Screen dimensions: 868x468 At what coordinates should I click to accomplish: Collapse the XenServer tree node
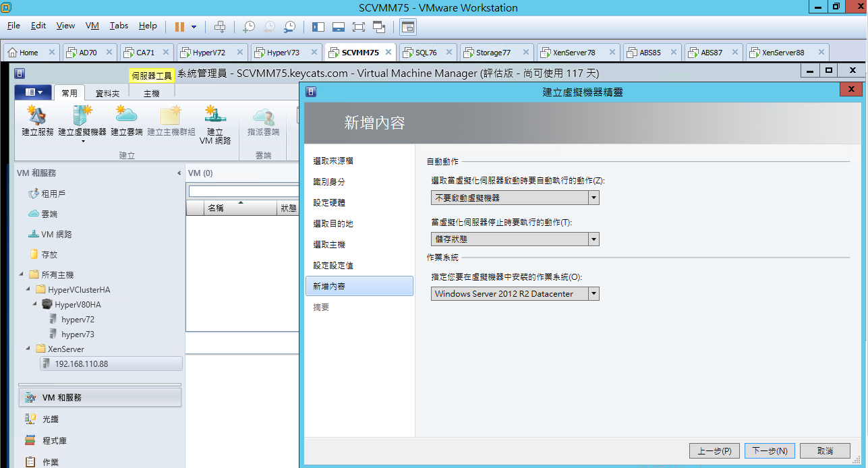coord(28,349)
